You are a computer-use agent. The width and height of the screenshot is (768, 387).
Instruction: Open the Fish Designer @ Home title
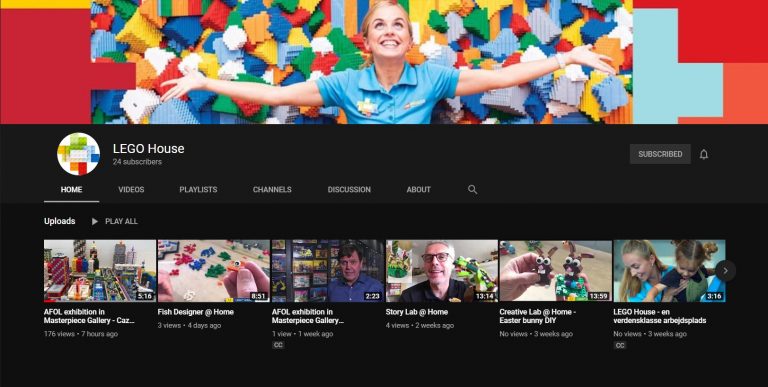pyautogui.click(x=195, y=312)
